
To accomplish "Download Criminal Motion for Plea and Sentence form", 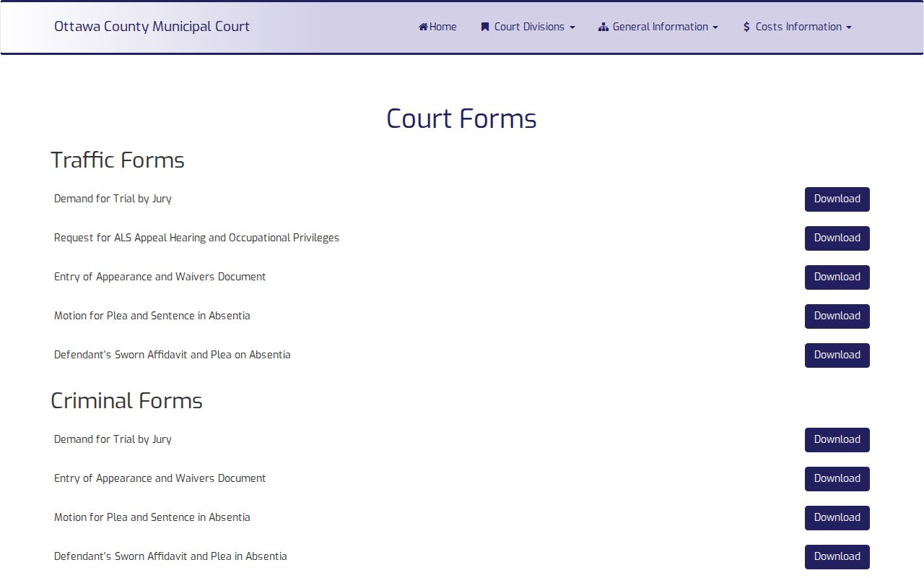I will tap(837, 518).
